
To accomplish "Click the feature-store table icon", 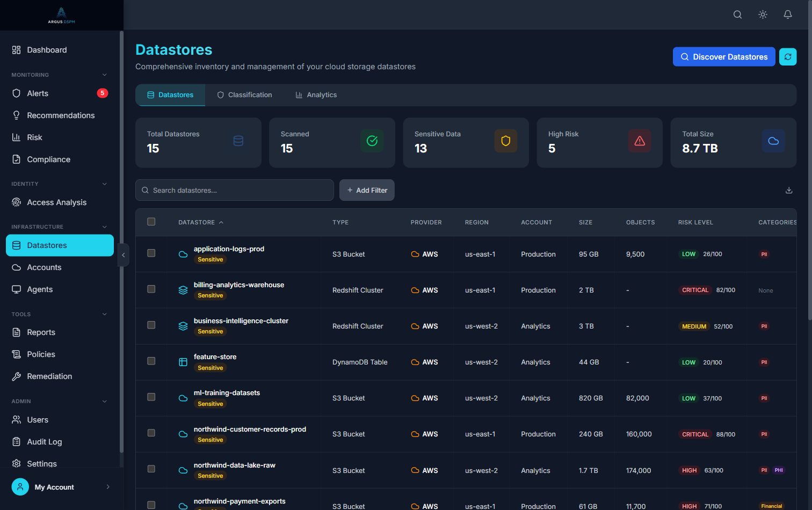I will coord(183,362).
